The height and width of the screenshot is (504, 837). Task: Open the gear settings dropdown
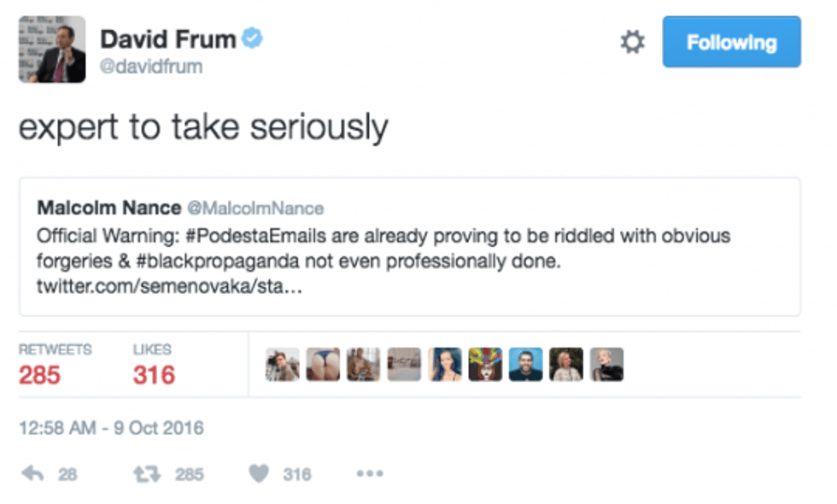click(632, 42)
